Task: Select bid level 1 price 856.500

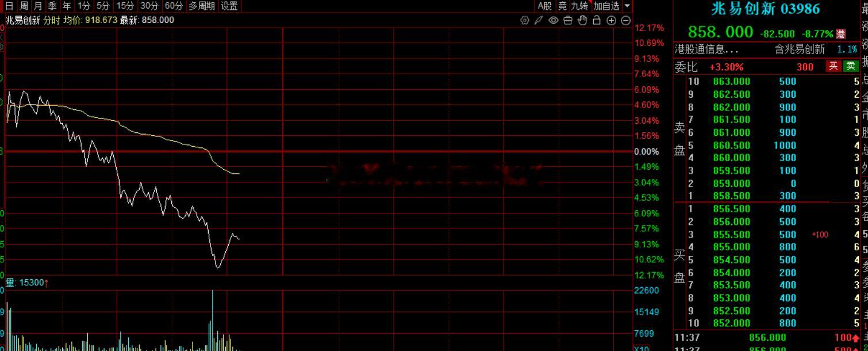Action: (x=731, y=209)
